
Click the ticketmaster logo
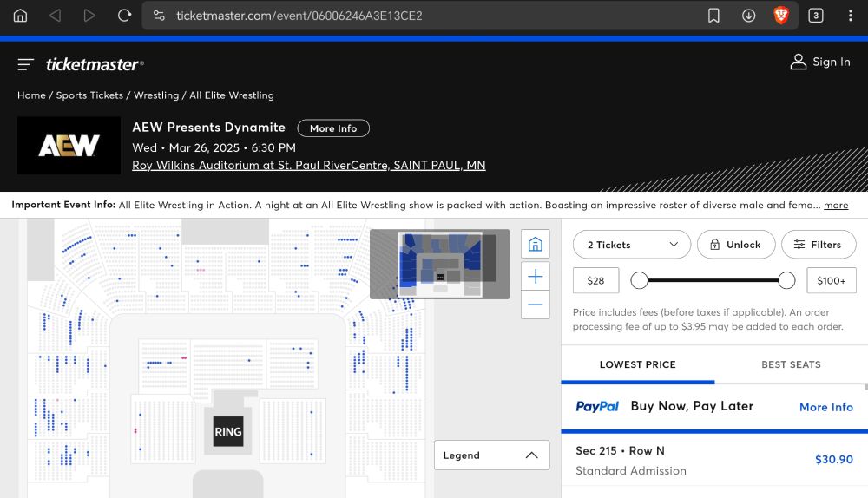94,65
